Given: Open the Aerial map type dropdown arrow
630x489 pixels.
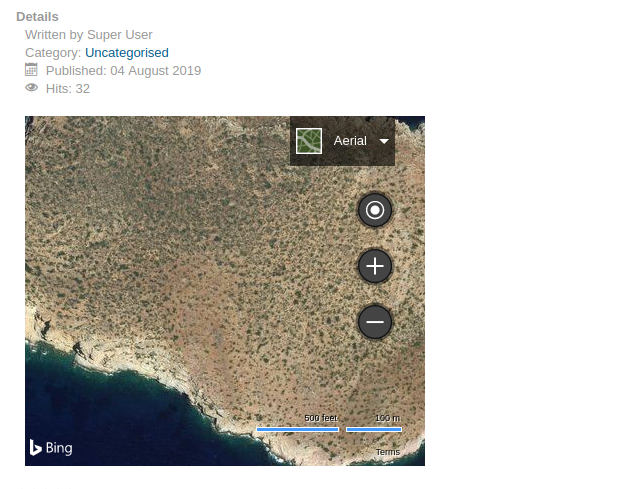Looking at the screenshot, I should tap(384, 141).
